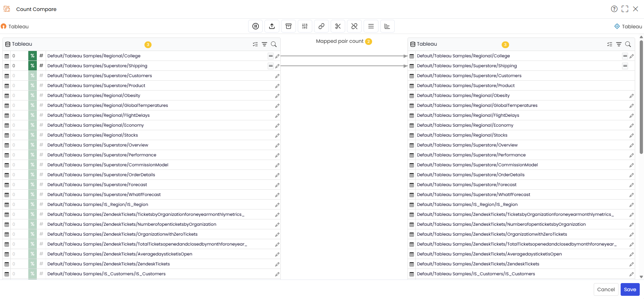Click the Mapped pair count label
Viewport: 644px width, 299px height.
tap(340, 41)
